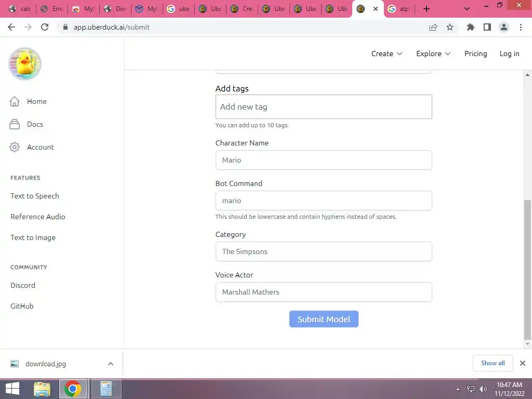Click the Bot Command input
The image size is (532, 399).
[x=324, y=201]
